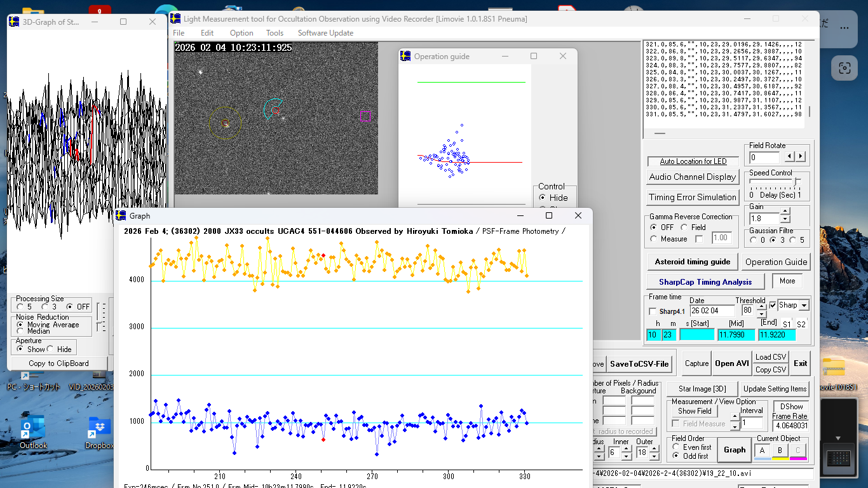
Task: Select Median noise reduction option
Action: pos(20,331)
